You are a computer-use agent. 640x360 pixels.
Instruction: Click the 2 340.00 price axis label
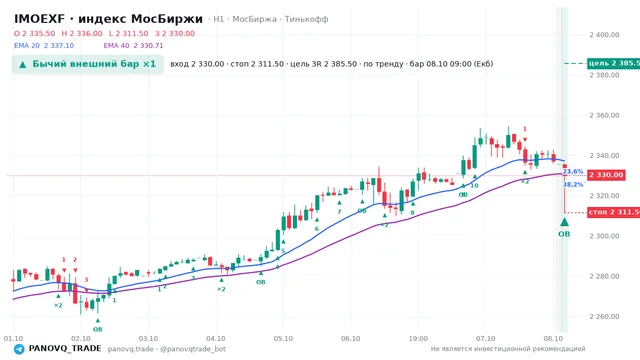coord(604,156)
